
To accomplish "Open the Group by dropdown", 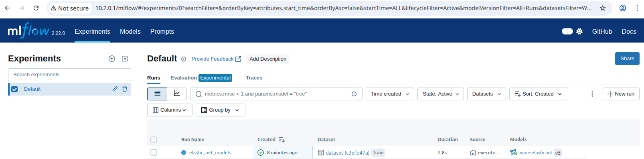I will click(220, 110).
